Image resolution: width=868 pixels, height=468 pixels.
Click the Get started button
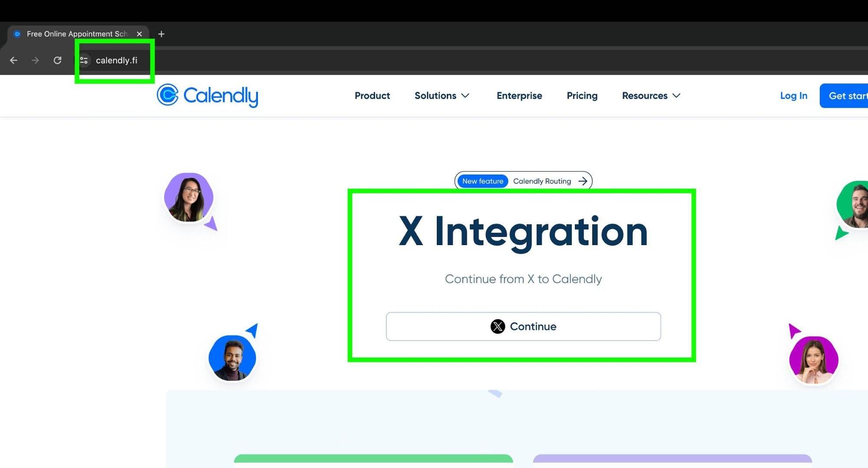[844, 96]
